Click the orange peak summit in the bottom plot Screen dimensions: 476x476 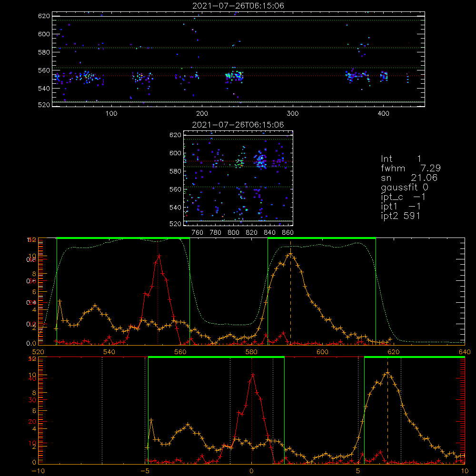(x=387, y=373)
